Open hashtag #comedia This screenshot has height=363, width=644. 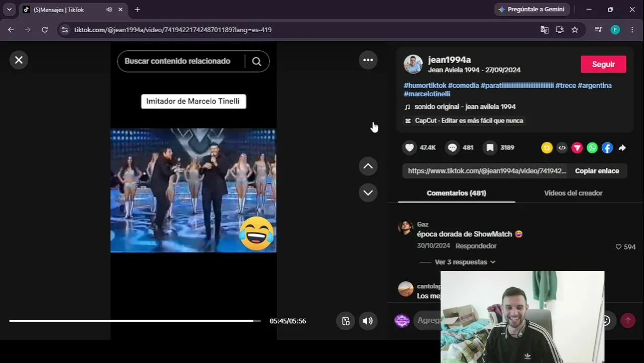pos(463,86)
